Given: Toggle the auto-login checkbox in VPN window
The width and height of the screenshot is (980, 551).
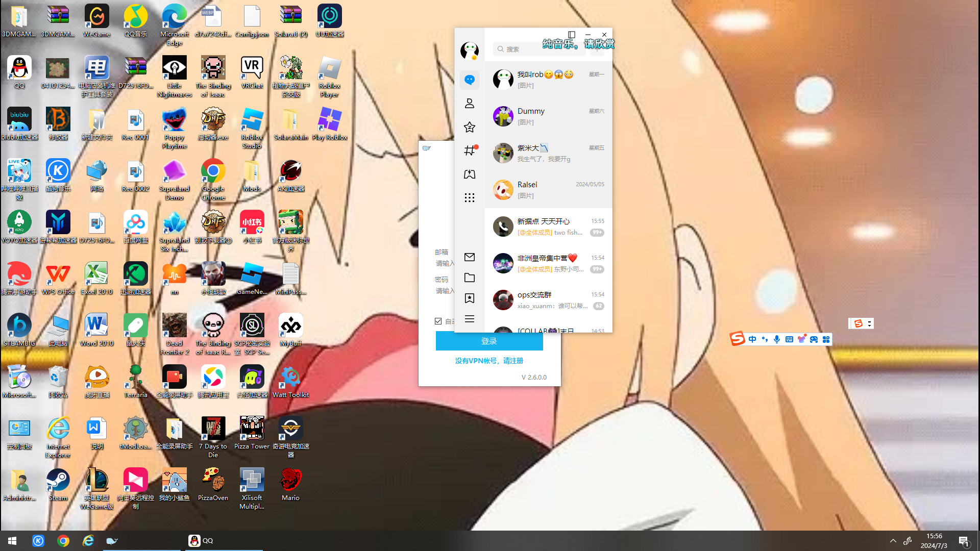Looking at the screenshot, I should click(x=438, y=321).
